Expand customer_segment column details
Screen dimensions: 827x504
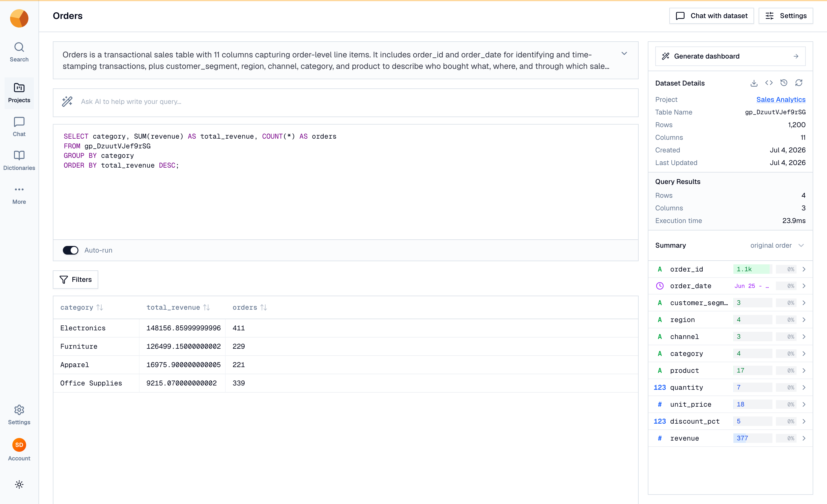tap(804, 303)
